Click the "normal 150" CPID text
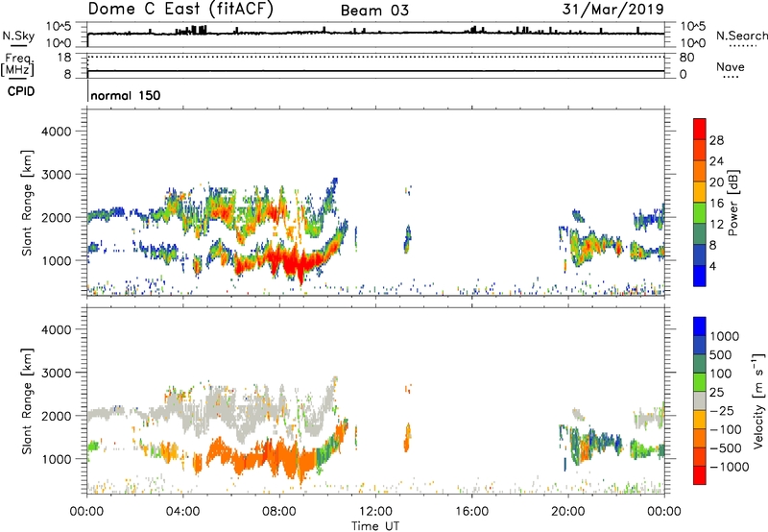Screen dimensions: 768x532 126,95
